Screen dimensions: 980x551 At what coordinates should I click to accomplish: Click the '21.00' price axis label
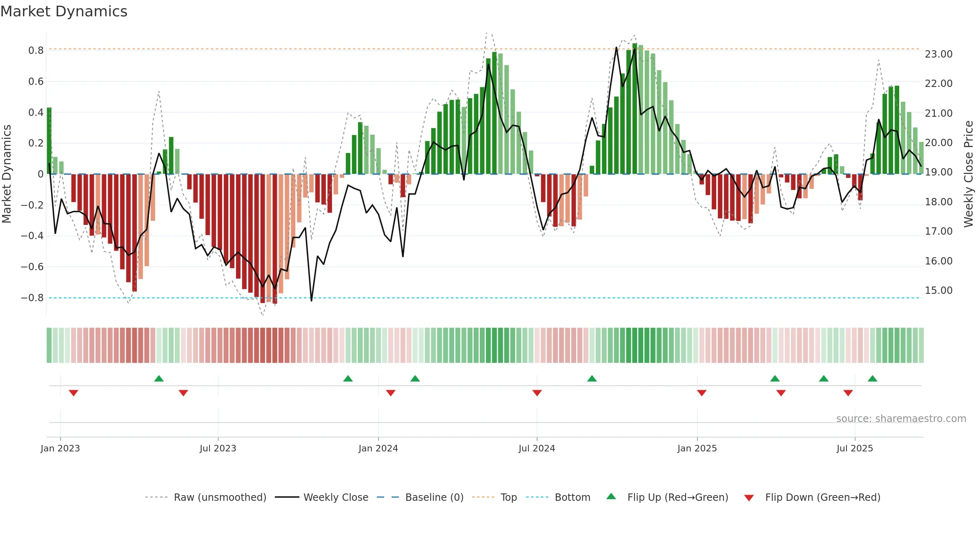(x=939, y=113)
